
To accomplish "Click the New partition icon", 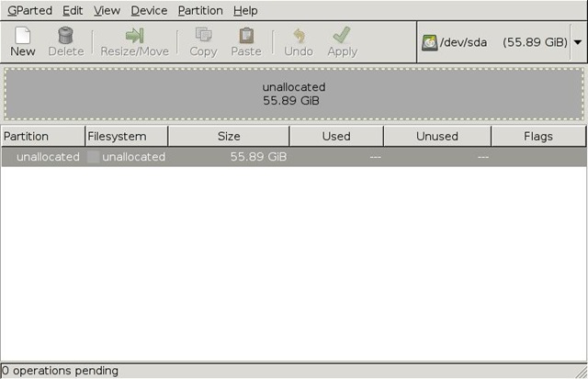I will [x=22, y=35].
